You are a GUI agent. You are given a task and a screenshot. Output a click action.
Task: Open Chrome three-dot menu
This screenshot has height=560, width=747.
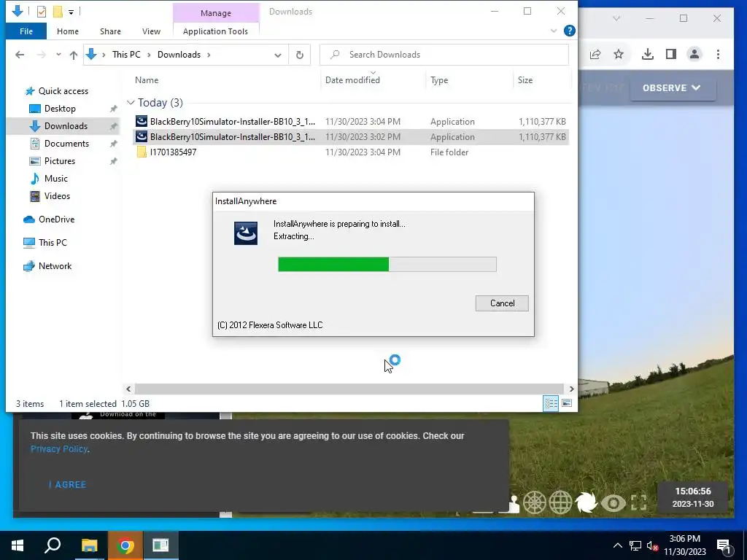pyautogui.click(x=718, y=54)
